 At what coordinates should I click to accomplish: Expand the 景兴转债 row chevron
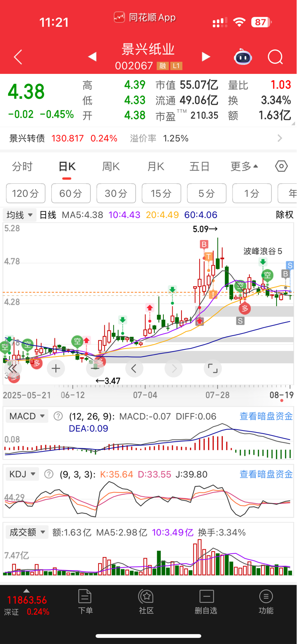[280, 138]
